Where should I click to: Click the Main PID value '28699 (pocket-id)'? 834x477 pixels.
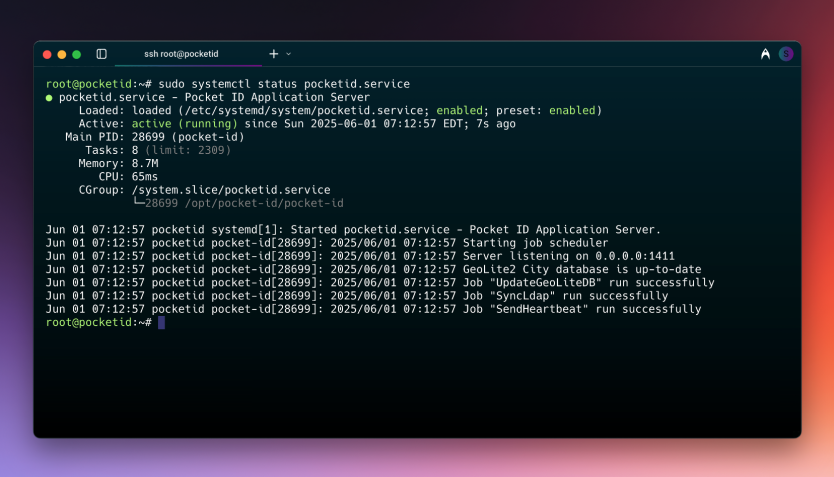[x=188, y=137]
